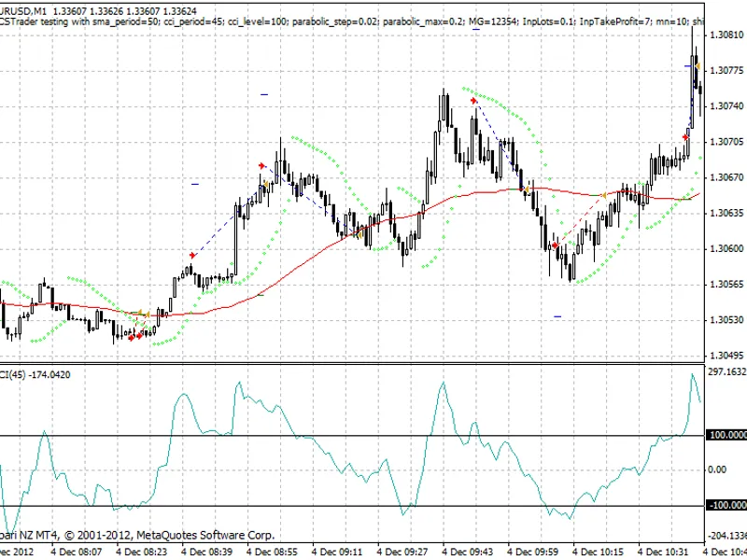
Task: Click the -204.1336 CCI scale value
Action: tap(727, 536)
